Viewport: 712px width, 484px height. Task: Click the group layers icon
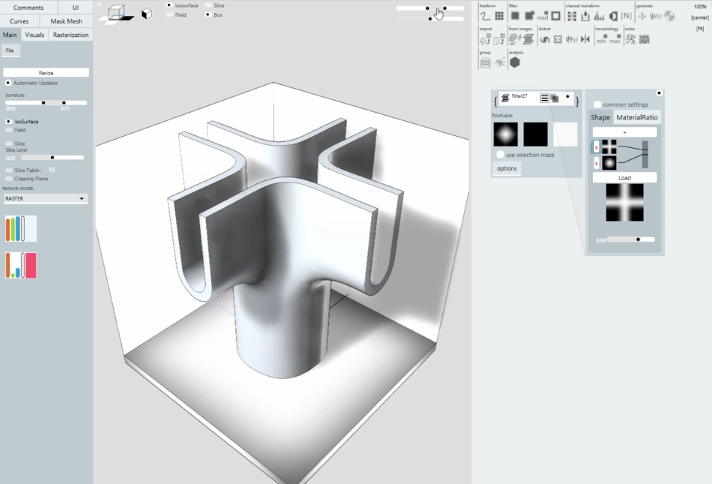coord(485,63)
